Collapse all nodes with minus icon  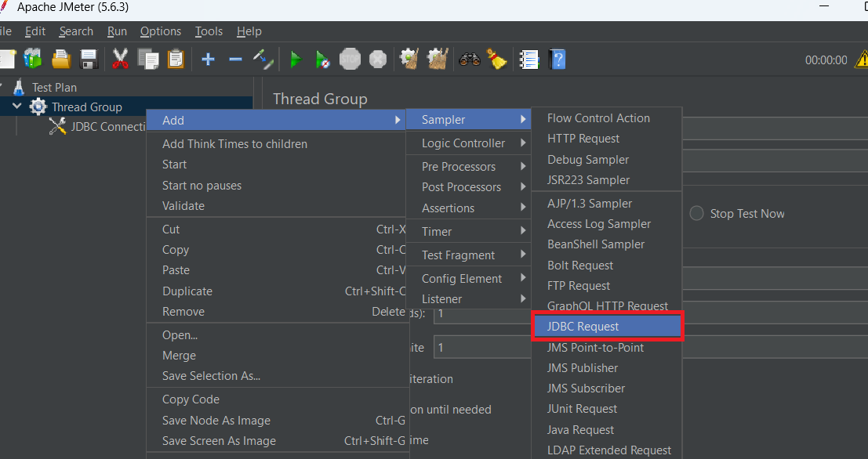[235, 60]
